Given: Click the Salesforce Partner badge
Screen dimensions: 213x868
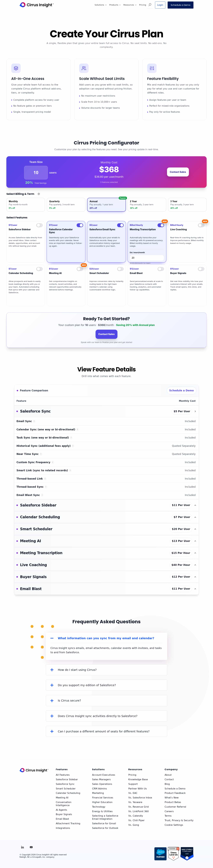Looking at the screenshot, I should pos(160,854).
